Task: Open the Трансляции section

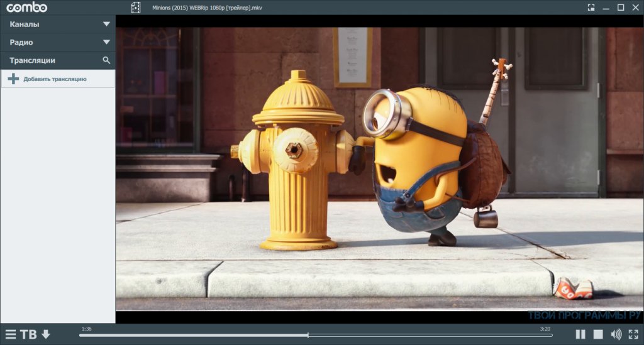Action: coord(58,60)
